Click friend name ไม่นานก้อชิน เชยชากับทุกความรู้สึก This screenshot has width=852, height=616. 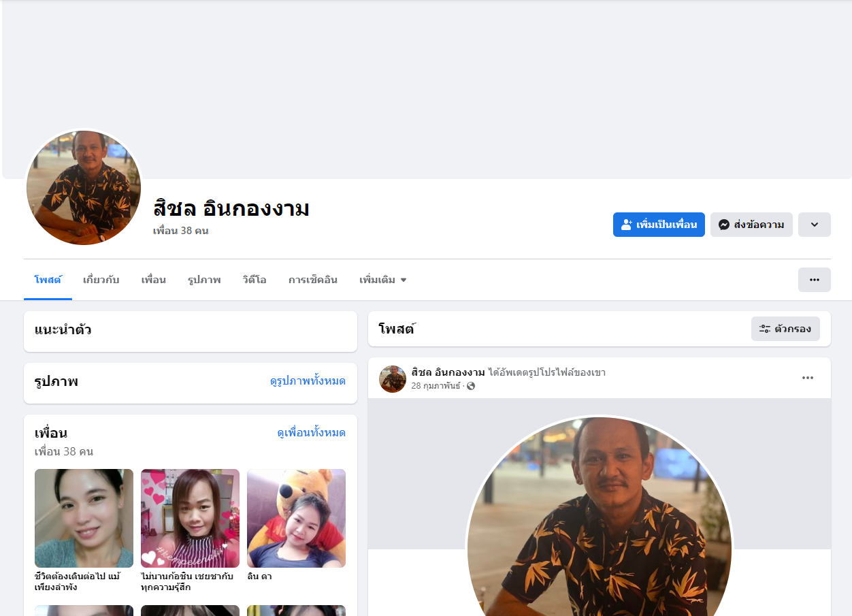tap(187, 582)
